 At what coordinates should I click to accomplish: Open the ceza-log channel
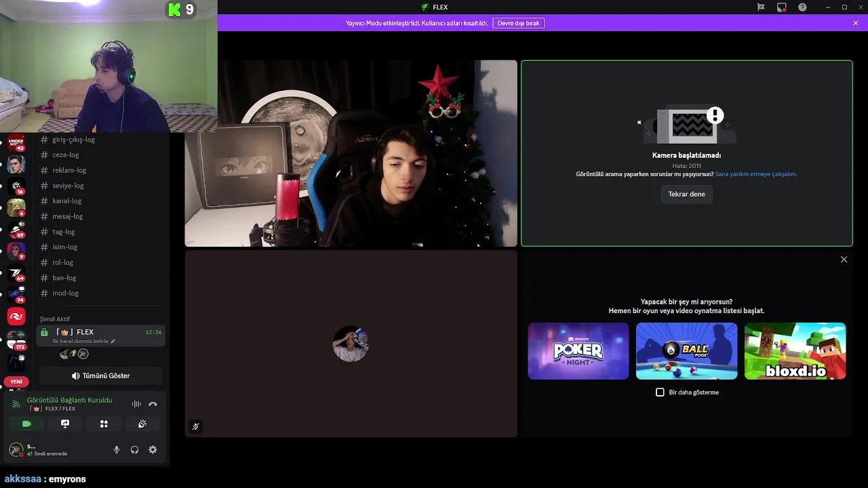(x=100, y=155)
